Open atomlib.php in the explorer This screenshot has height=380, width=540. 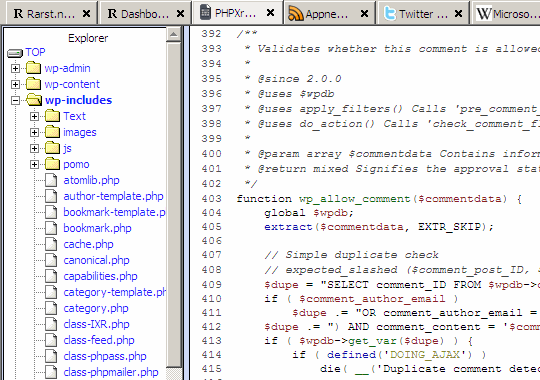[91, 180]
